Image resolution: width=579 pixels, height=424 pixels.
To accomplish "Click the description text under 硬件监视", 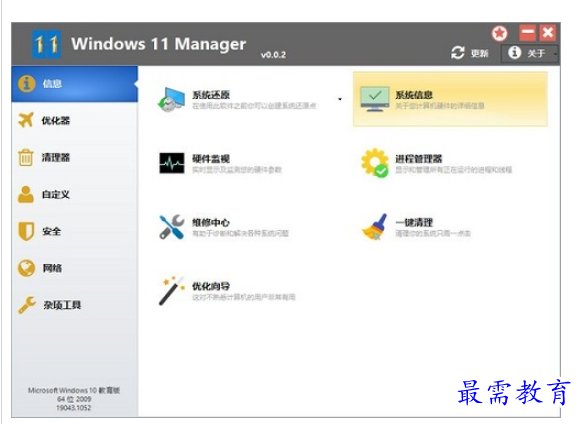I will pos(237,170).
